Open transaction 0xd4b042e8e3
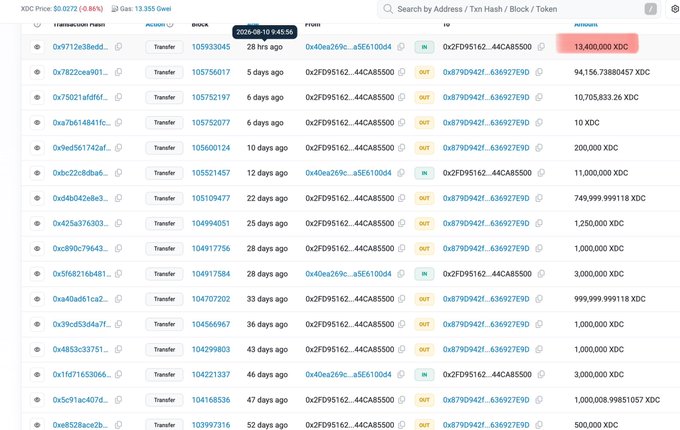680x430 pixels. click(x=80, y=198)
